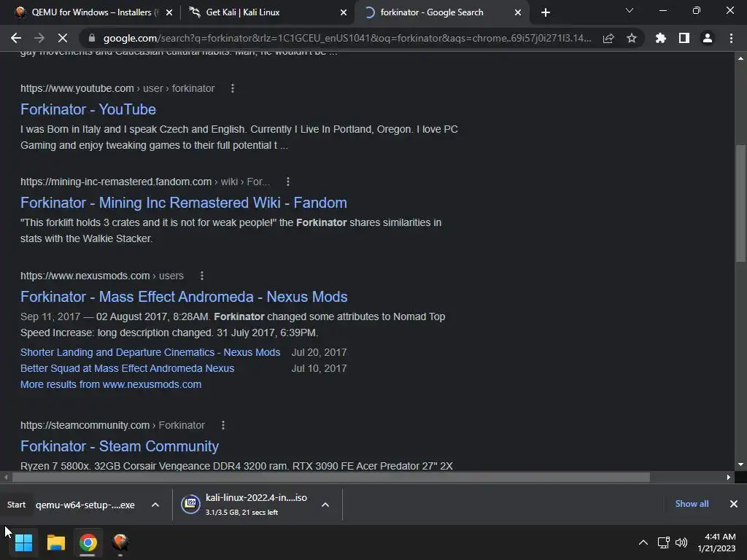
Task: Open the Forkinator - YouTube result
Action: tap(88, 109)
